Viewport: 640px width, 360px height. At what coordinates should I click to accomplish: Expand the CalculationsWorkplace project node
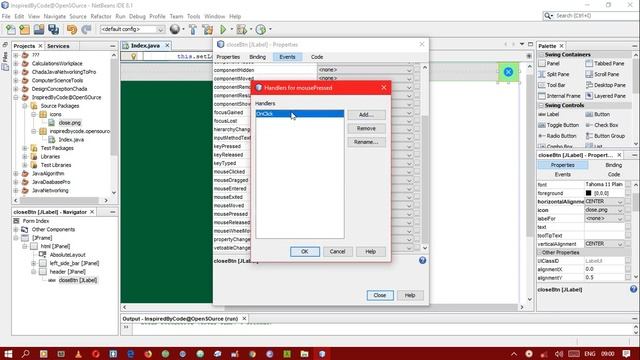16,64
